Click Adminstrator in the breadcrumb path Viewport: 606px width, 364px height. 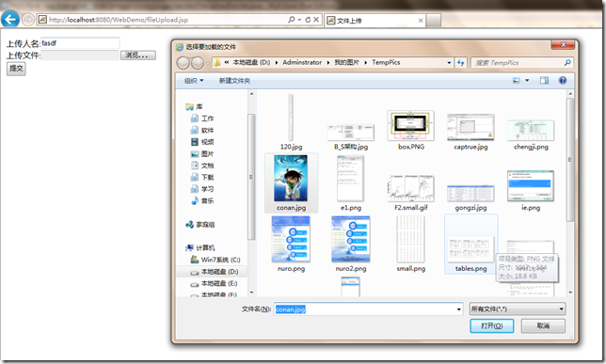pyautogui.click(x=302, y=62)
